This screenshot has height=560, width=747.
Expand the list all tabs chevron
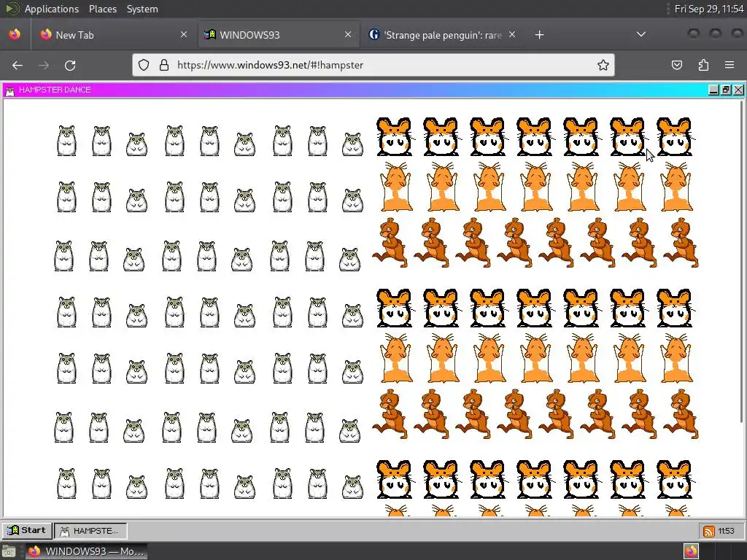coord(641,34)
